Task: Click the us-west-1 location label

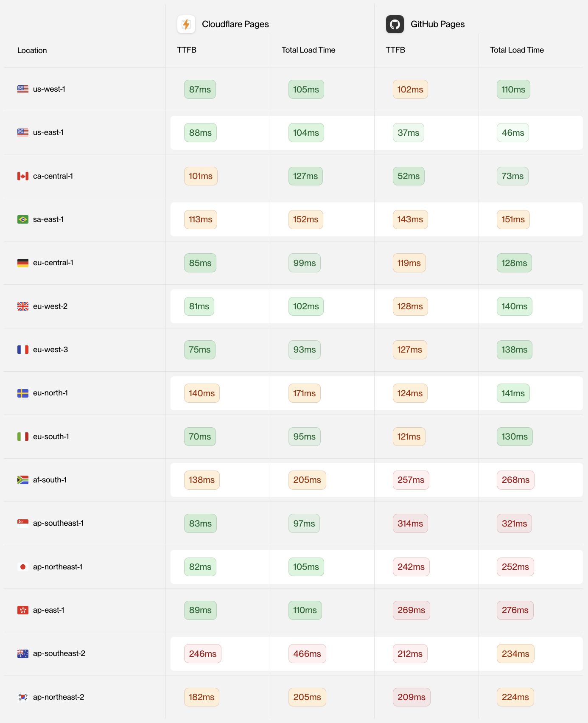Action: click(49, 89)
